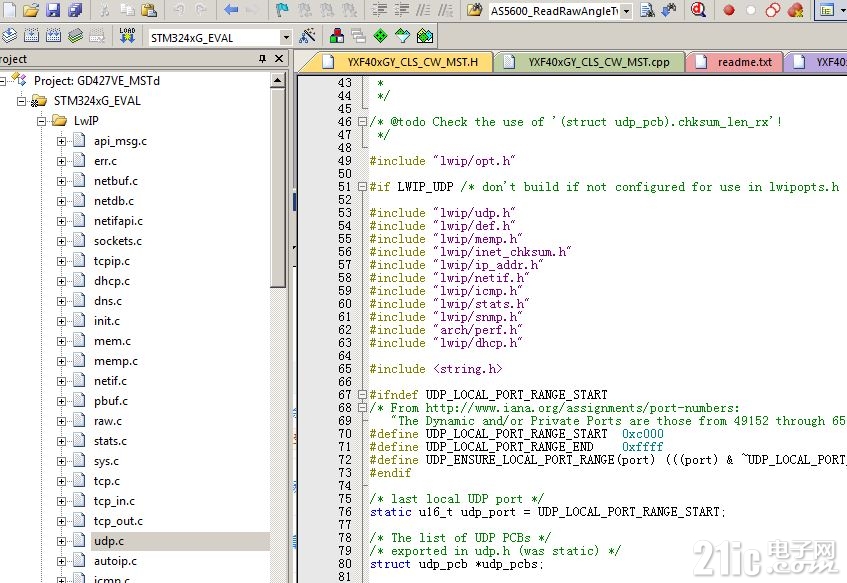This screenshot has width=847, height=583.
Task: Open the window layout button
Action: 827,10
